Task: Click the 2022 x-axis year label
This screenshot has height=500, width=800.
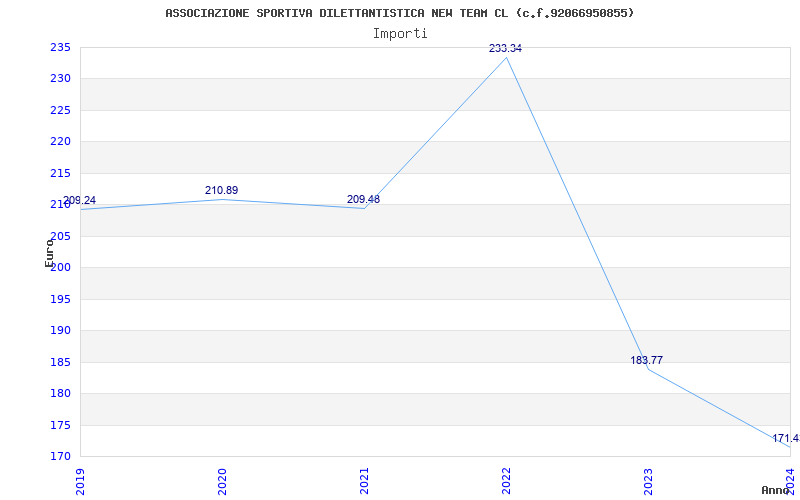Action: (506, 481)
